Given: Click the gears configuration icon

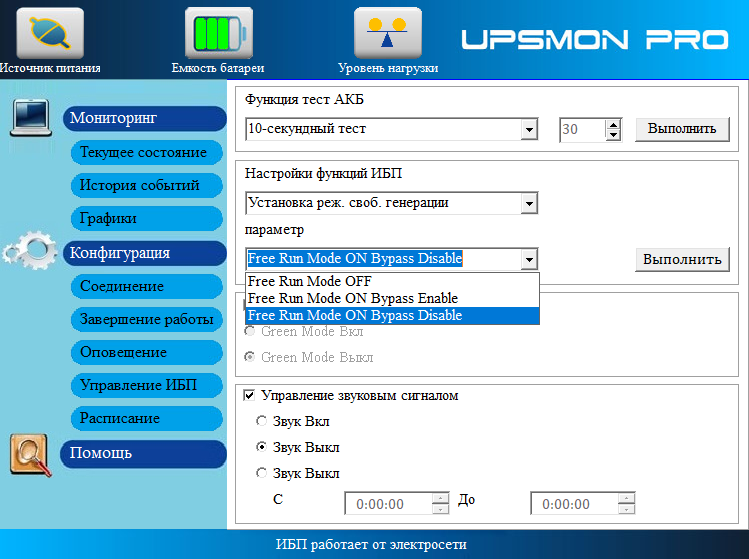Looking at the screenshot, I should coord(30,250).
